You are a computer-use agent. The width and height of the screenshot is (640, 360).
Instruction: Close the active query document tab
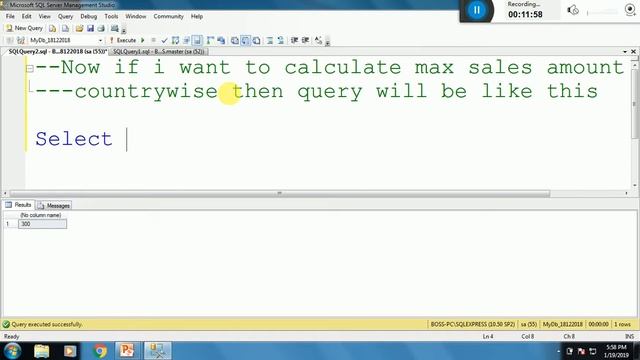click(x=633, y=51)
